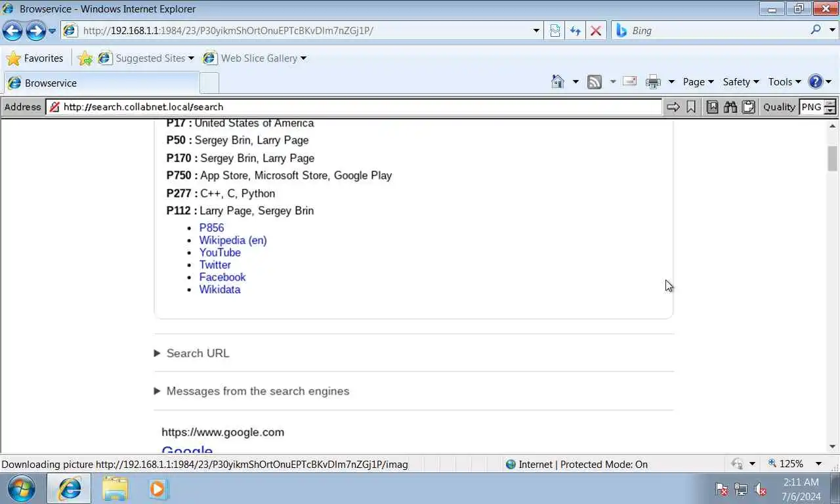
Task: Open the Windows Explorer folder taskbar icon
Action: 115,489
